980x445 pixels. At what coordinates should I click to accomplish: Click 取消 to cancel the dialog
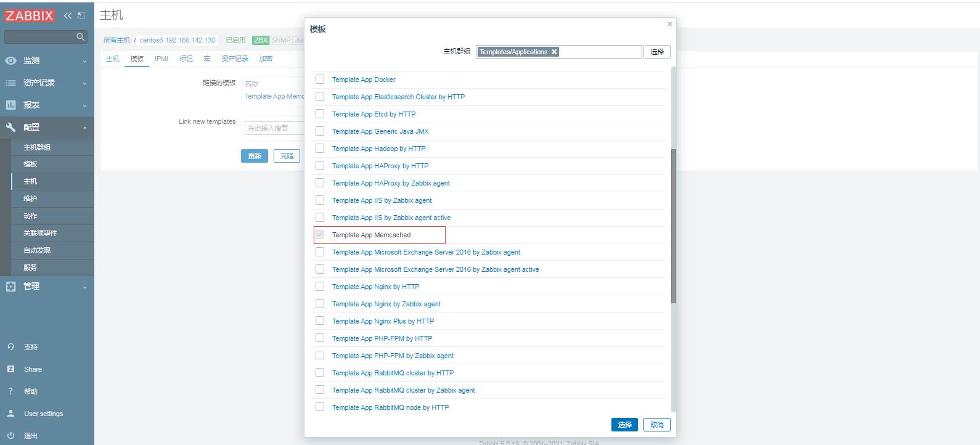657,425
